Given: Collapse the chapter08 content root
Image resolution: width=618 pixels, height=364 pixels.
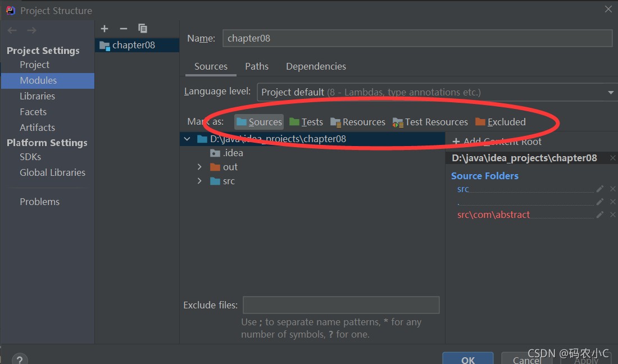Looking at the screenshot, I should (x=187, y=139).
